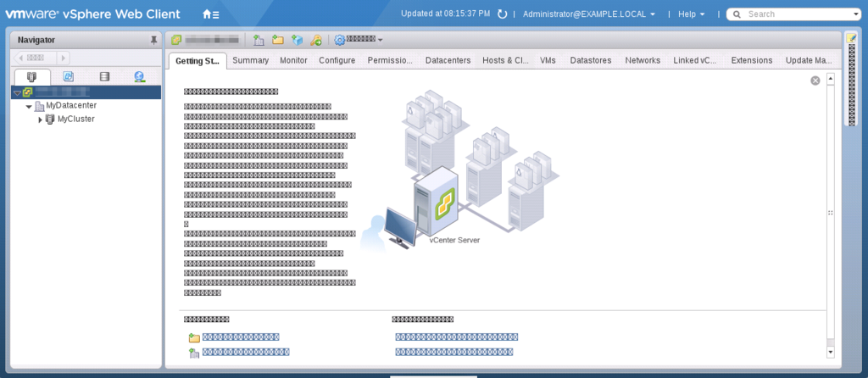Close the Getting Started content panel
The width and height of the screenshot is (868, 378).
815,81
